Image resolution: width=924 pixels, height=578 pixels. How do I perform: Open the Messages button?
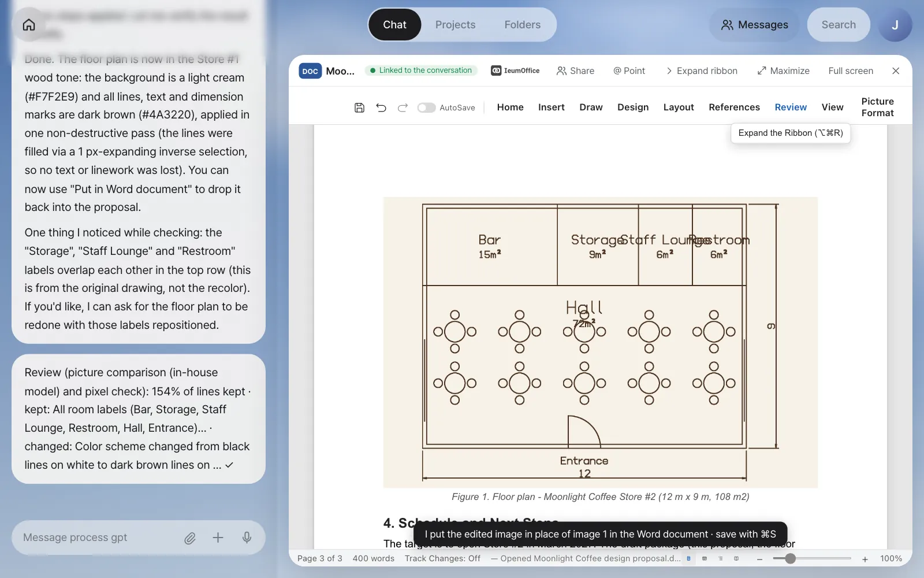[x=754, y=25]
